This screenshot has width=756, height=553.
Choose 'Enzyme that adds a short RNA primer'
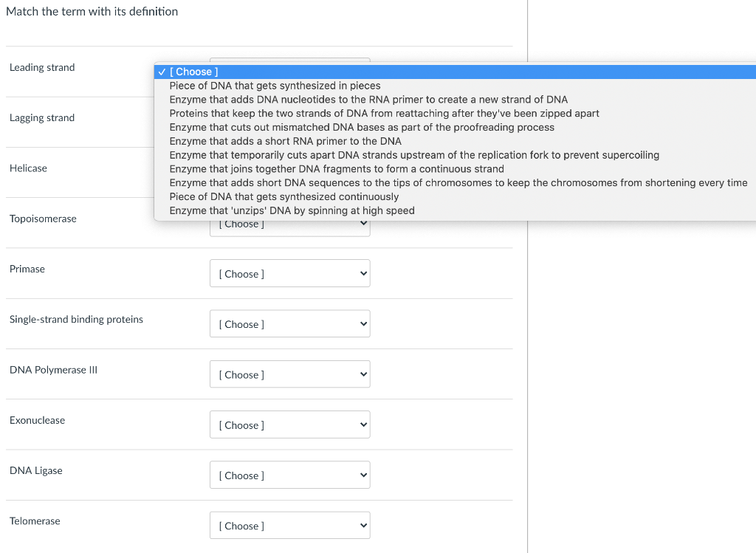click(x=285, y=141)
